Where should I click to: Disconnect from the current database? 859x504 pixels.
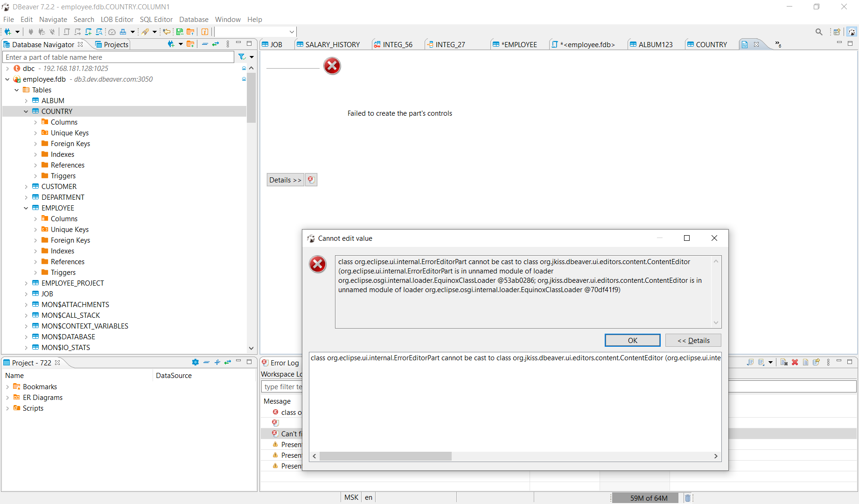[52, 31]
